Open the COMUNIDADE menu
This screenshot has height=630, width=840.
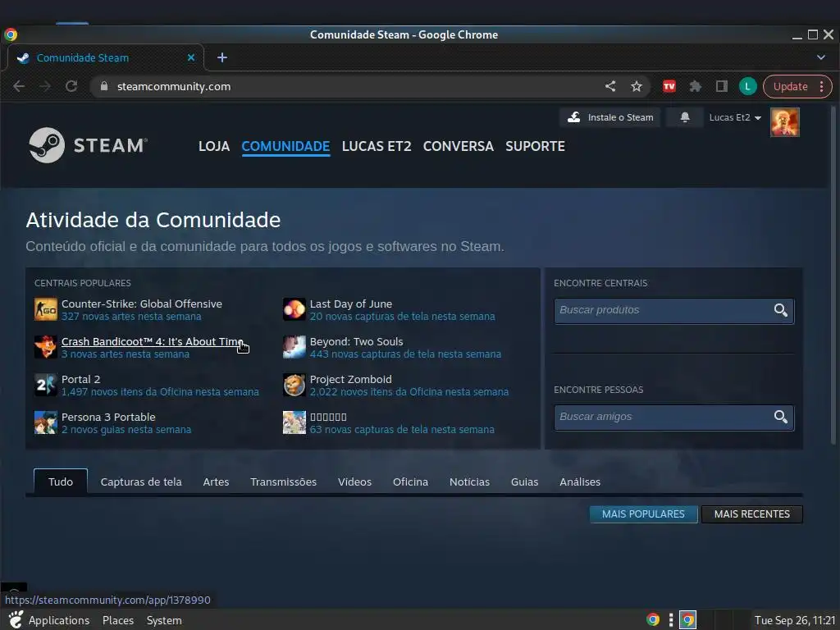(285, 146)
